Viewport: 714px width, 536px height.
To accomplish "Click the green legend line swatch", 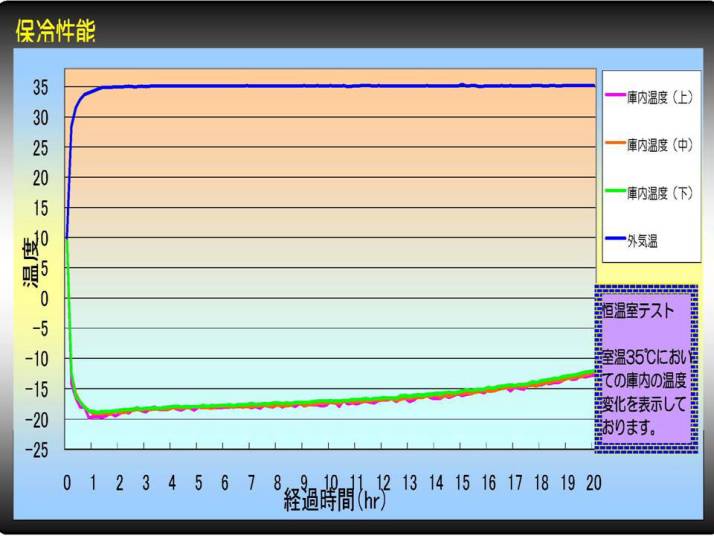I will 616,190.
